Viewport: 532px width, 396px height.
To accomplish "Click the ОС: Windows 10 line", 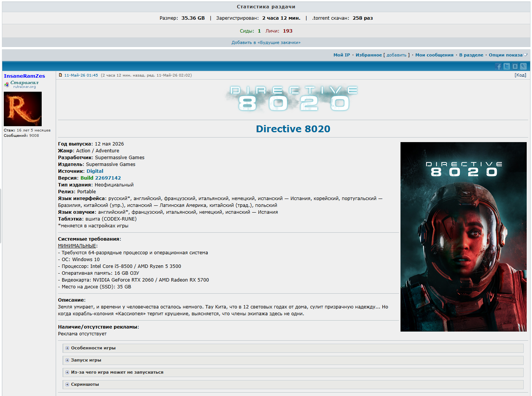I will click(x=79, y=260).
